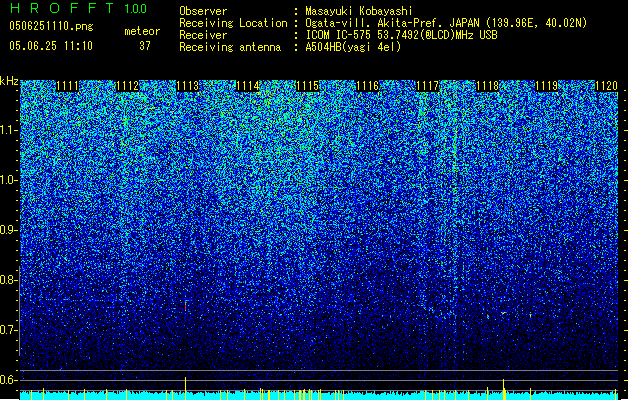Click the Observer field label

(203, 11)
